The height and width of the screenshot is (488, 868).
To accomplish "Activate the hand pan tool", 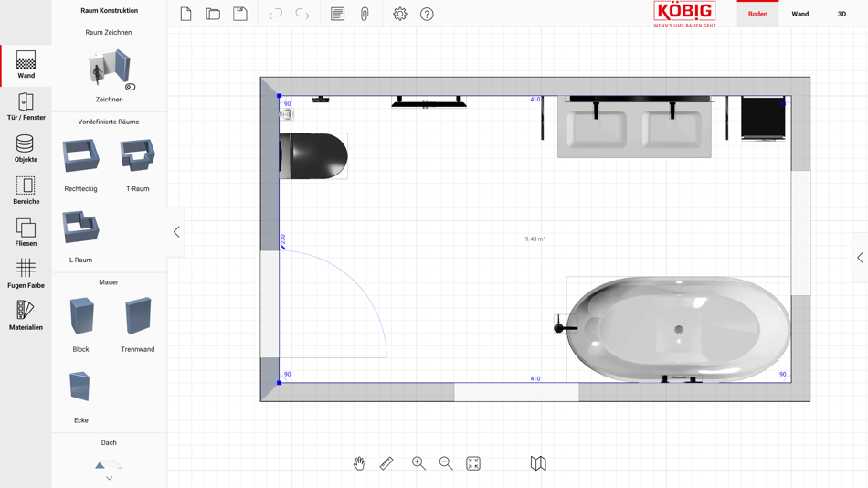I will [x=360, y=463].
